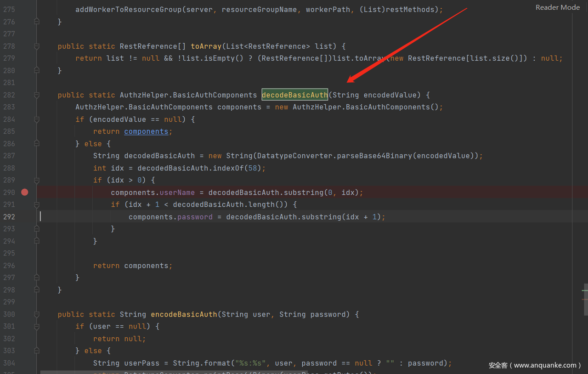This screenshot has width=588, height=374.
Task: Fold the user == null block at line 301
Action: coord(37,326)
